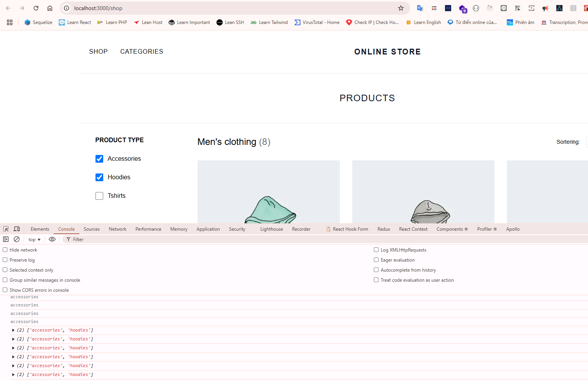Expand the last accessories, hoodies array log
This screenshot has width=588, height=381.
coord(14,375)
